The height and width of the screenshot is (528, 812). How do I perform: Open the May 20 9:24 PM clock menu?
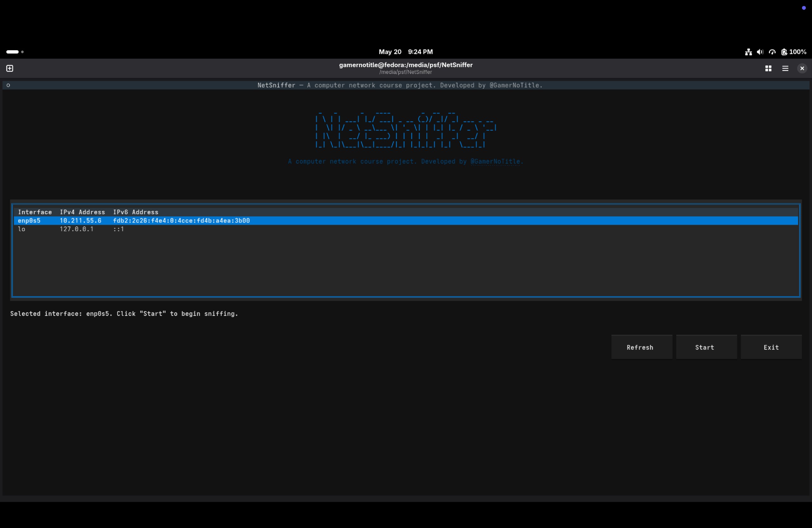click(406, 52)
